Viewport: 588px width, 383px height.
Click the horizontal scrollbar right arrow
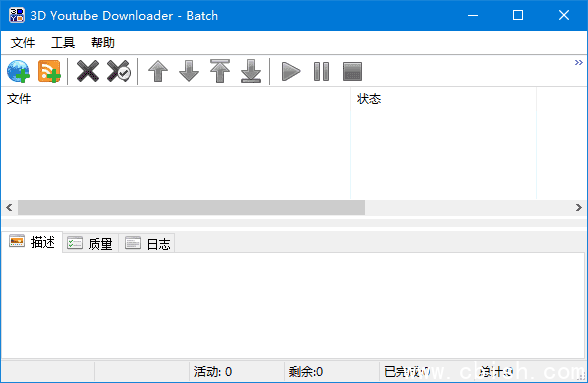(579, 207)
